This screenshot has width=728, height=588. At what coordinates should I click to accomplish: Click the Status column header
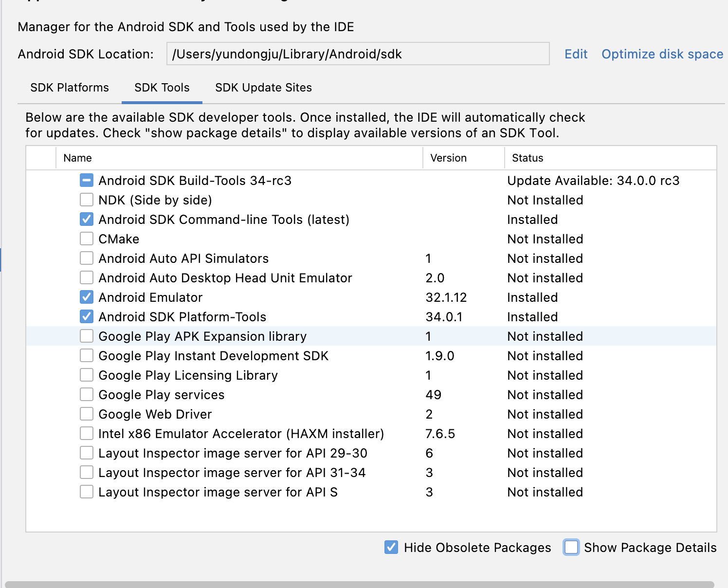pos(528,158)
